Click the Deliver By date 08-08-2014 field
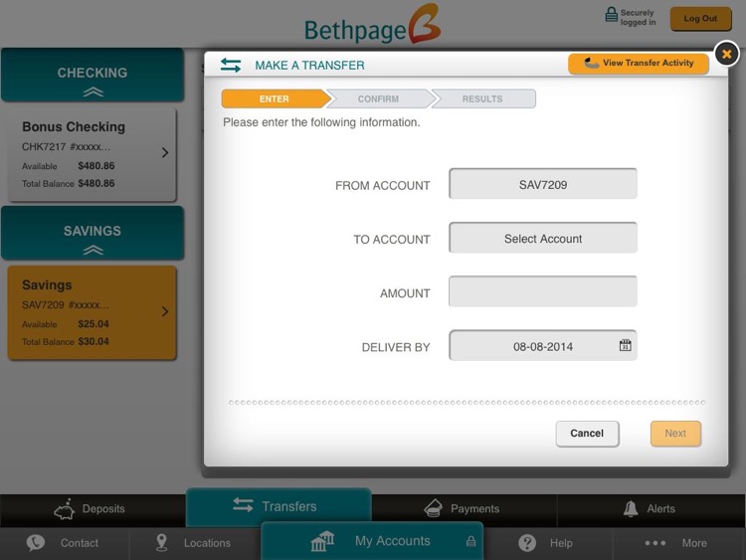The image size is (746, 560). click(543, 346)
